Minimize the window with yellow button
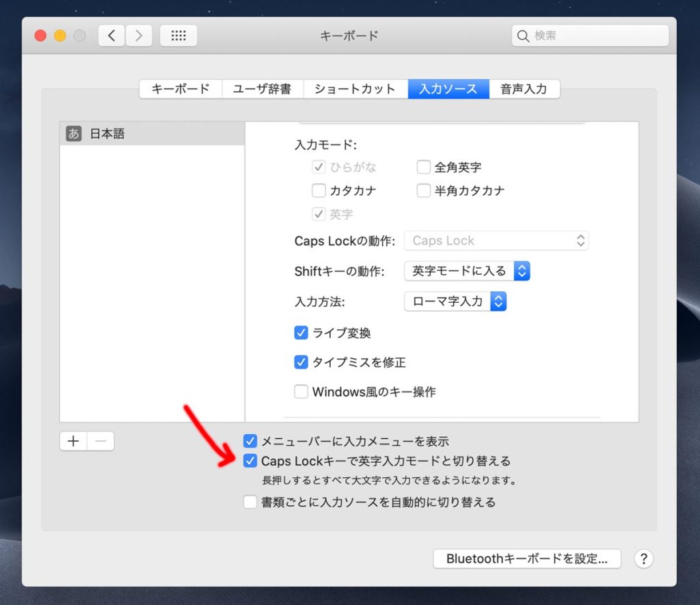This screenshot has height=605, width=700. tap(60, 36)
